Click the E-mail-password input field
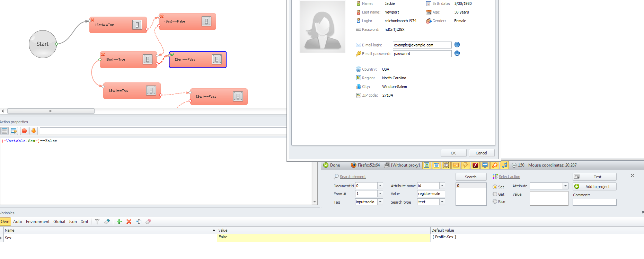 pyautogui.click(x=422, y=54)
